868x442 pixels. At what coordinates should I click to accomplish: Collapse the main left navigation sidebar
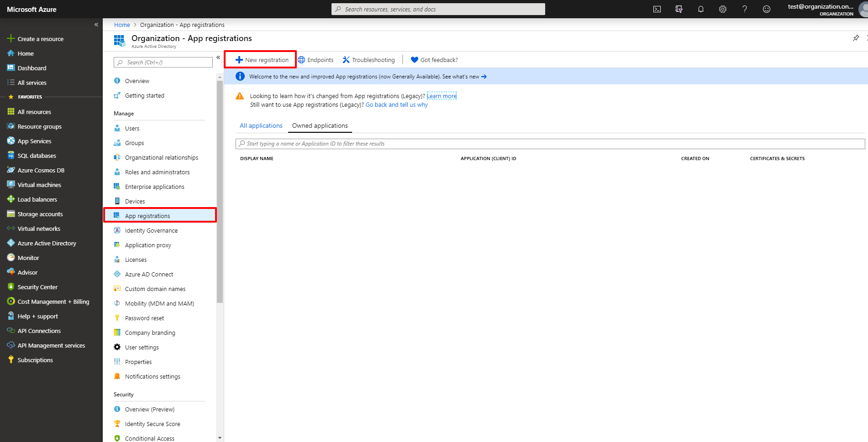click(96, 25)
